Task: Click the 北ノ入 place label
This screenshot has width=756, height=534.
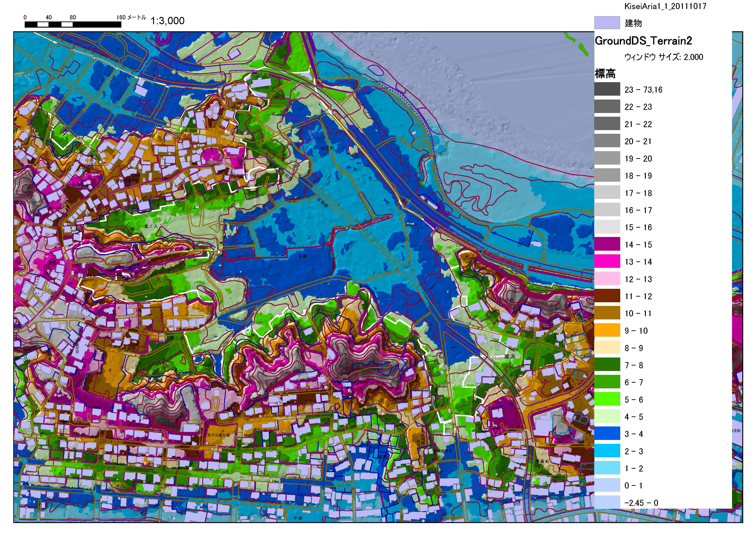Action: click(x=151, y=226)
